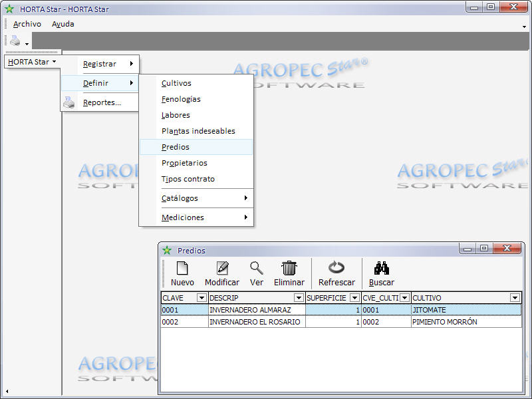This screenshot has height=399, width=532.
Task: Click the Nuevo label in the Predios toolbar
Action: tap(182, 282)
